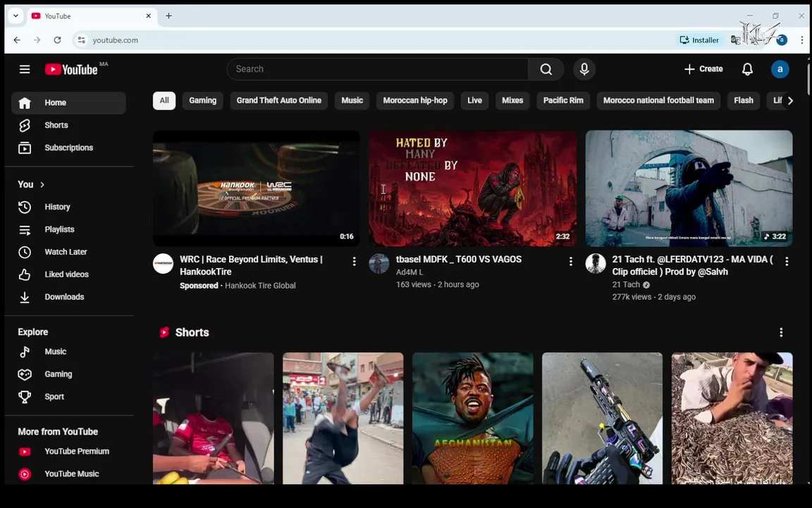812x508 pixels.
Task: Open YouTube Premium link
Action: pos(68,452)
